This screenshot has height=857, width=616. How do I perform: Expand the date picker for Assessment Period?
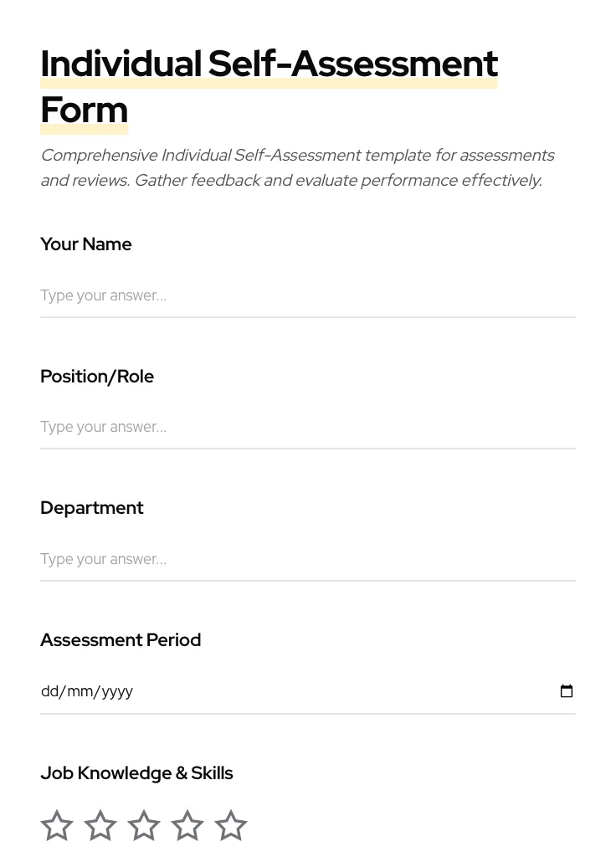coord(567,690)
